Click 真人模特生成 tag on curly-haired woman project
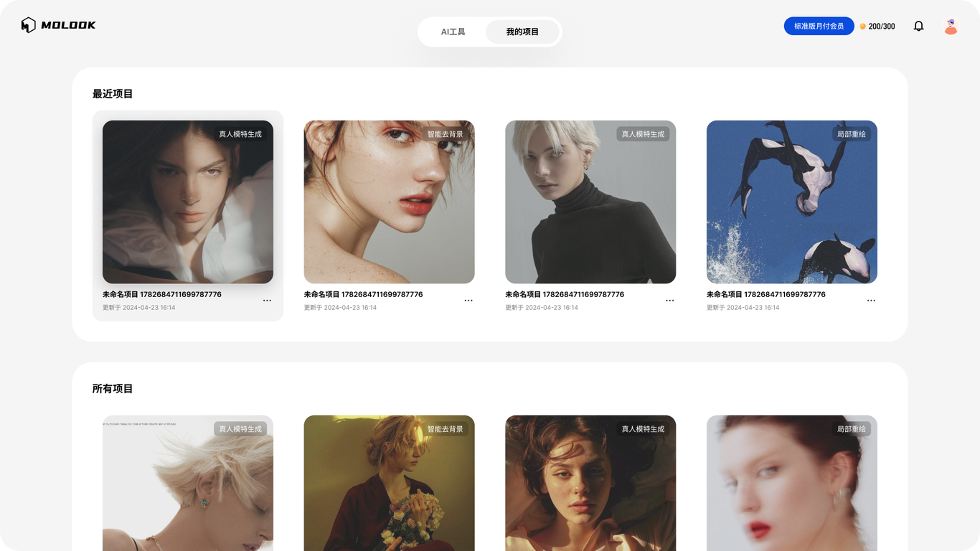The height and width of the screenshot is (551, 980). (643, 429)
